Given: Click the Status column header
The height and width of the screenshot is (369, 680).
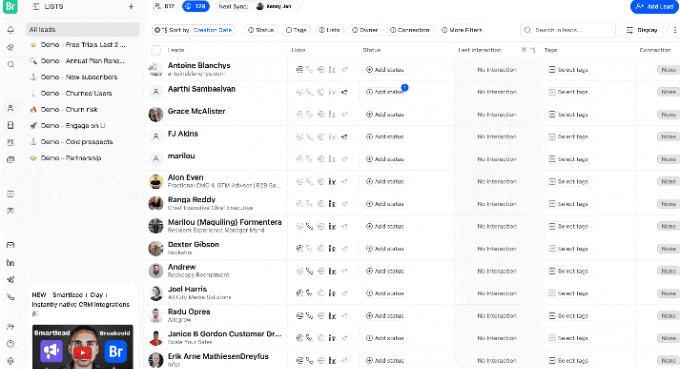Looking at the screenshot, I should (372, 50).
